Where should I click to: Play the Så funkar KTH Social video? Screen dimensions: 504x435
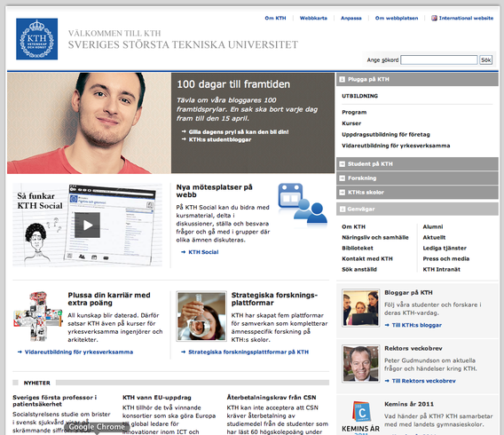pyautogui.click(x=88, y=225)
